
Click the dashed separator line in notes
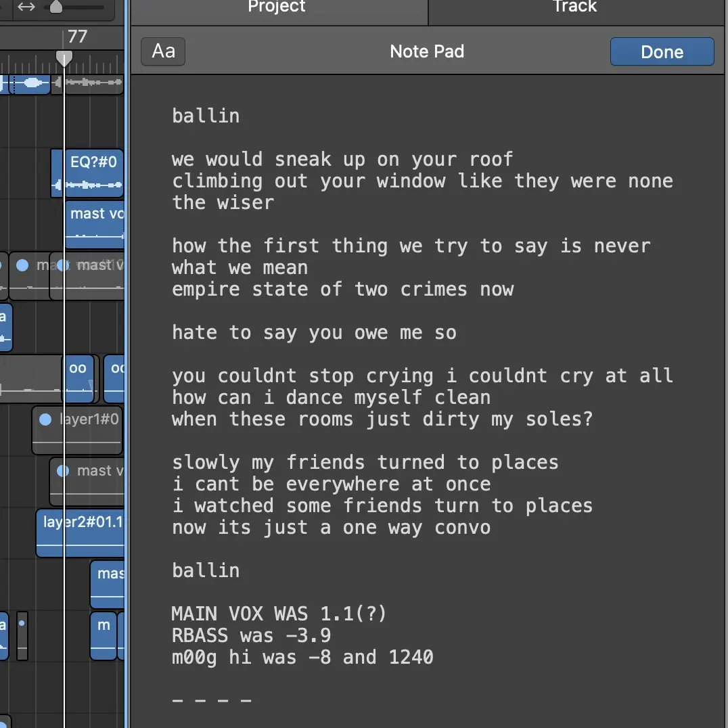(212, 700)
